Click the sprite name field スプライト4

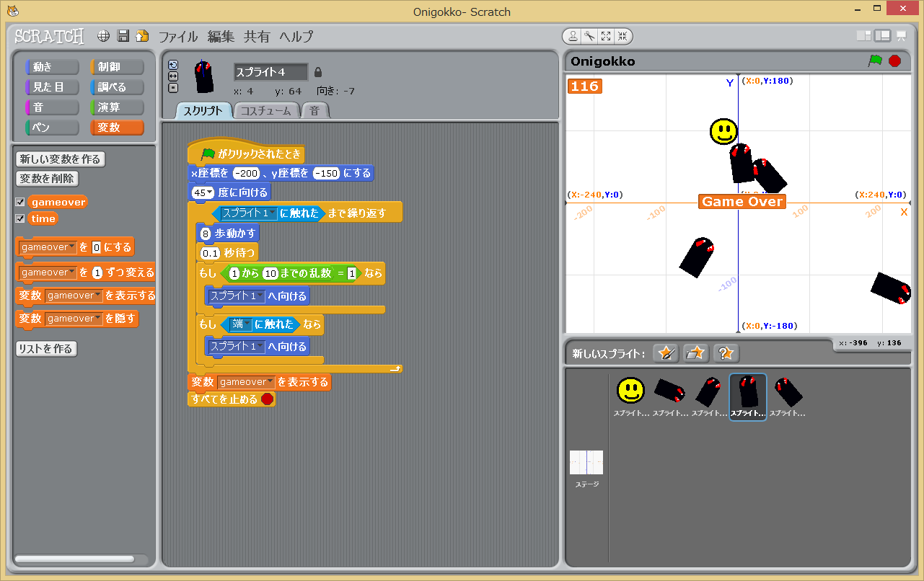point(270,72)
